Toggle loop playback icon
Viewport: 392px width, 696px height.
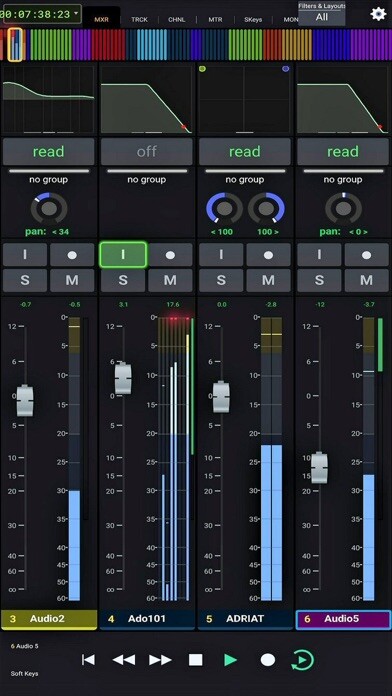[302, 660]
